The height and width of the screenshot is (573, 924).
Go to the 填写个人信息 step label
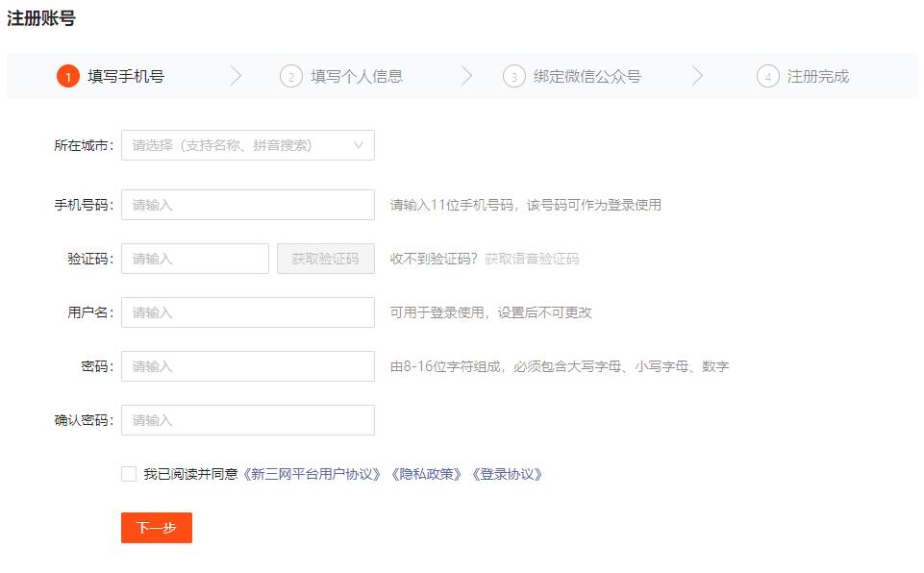point(357,76)
